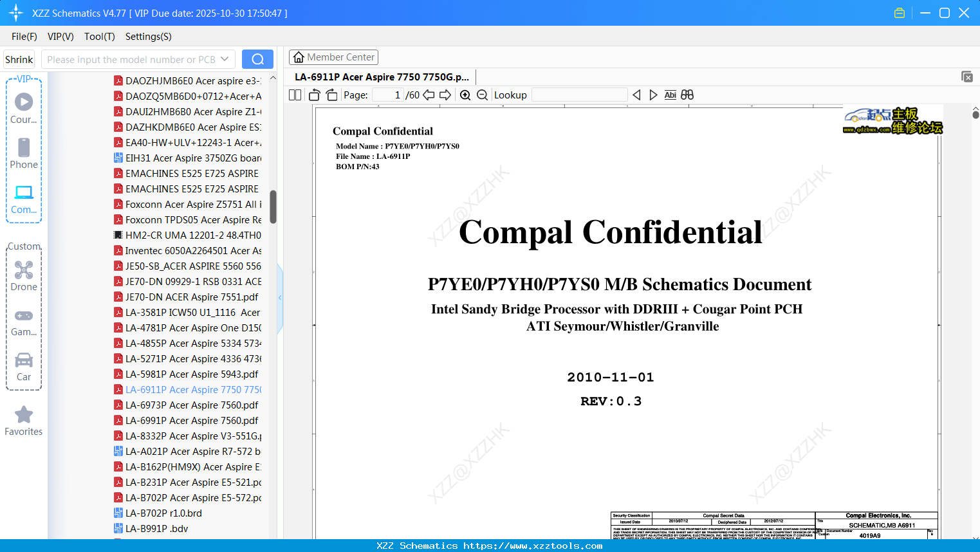Viewport: 980px width, 552px height.
Task: Open Inventec 6050A2264501 Acer file
Action: click(x=193, y=250)
